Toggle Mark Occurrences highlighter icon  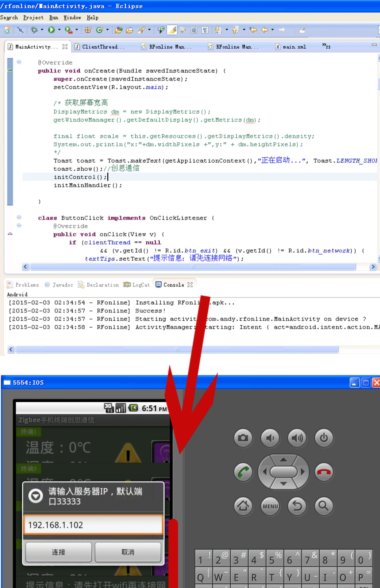click(172, 30)
